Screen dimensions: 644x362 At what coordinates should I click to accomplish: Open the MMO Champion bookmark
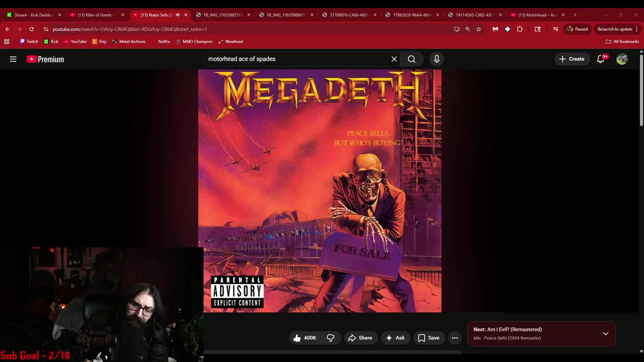tap(194, 42)
